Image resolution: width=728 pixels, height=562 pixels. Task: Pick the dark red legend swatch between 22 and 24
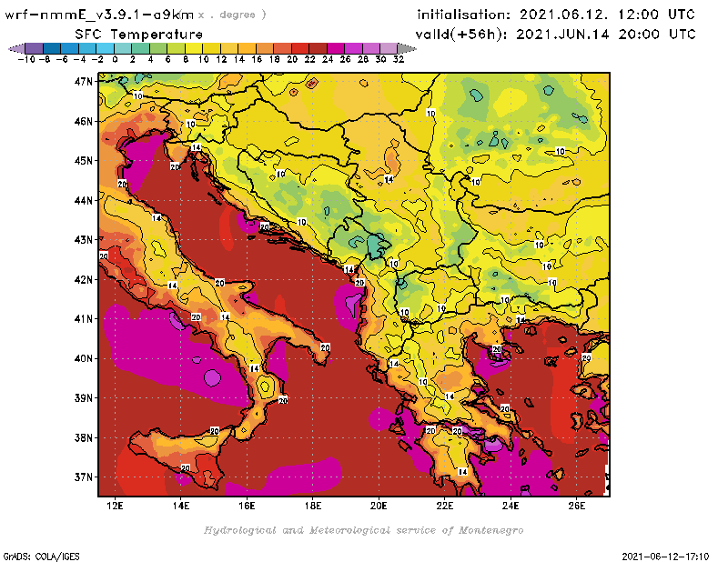pyautogui.click(x=318, y=48)
